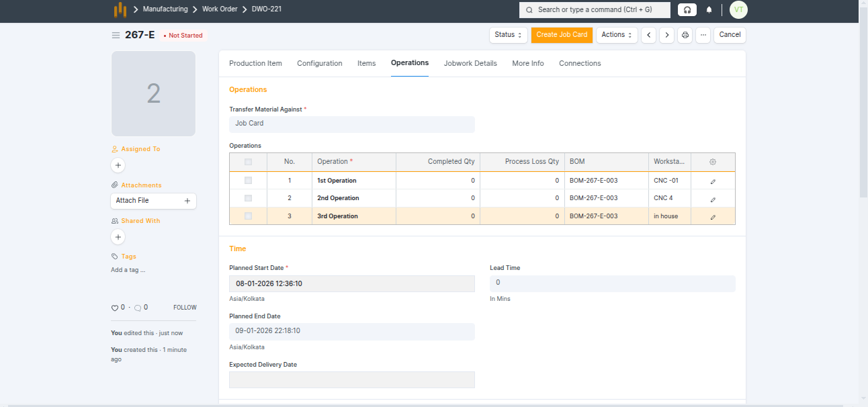Check the 1st Operation row checkbox
868x407 pixels.
coord(248,181)
